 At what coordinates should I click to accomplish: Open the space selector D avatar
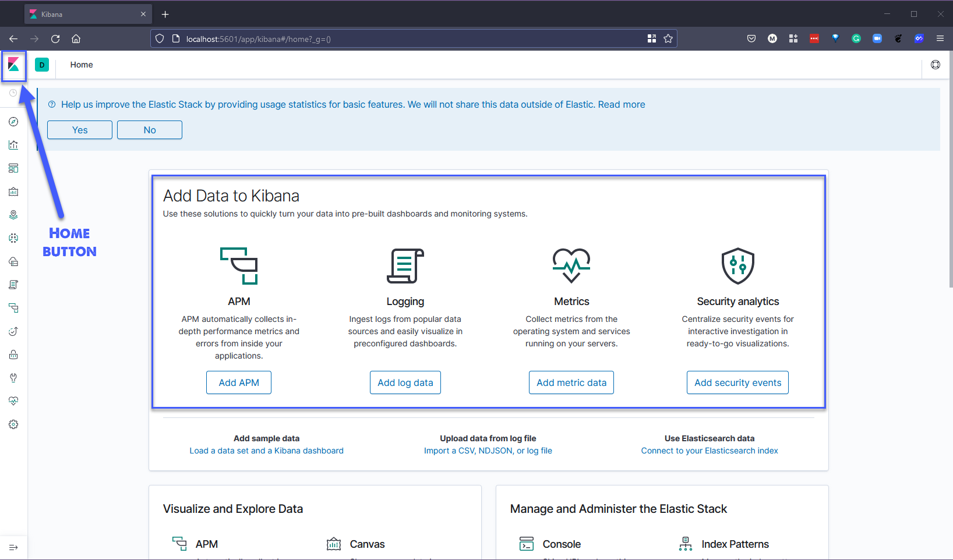point(42,65)
